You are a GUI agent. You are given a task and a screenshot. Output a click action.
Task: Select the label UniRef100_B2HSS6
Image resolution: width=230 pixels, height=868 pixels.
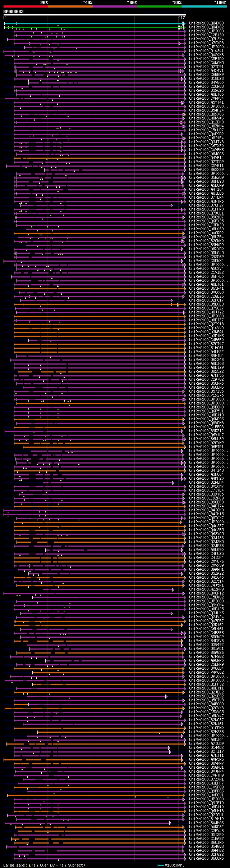point(206,732)
